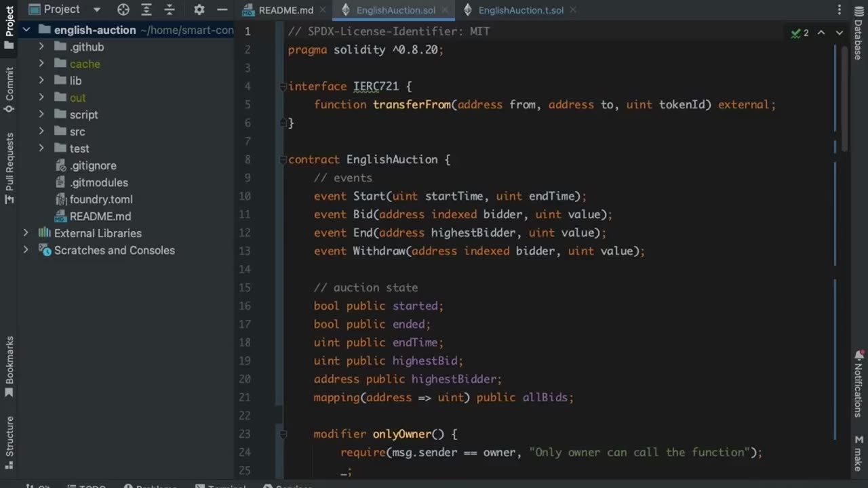Click the Collapse All icon in Project toolbar
The height and width of the screenshot is (488, 868).
pyautogui.click(x=170, y=9)
